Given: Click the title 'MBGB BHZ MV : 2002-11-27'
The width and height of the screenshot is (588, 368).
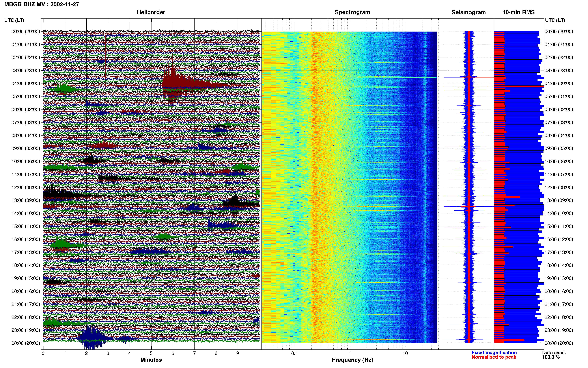Looking at the screenshot, I should pos(42,4).
